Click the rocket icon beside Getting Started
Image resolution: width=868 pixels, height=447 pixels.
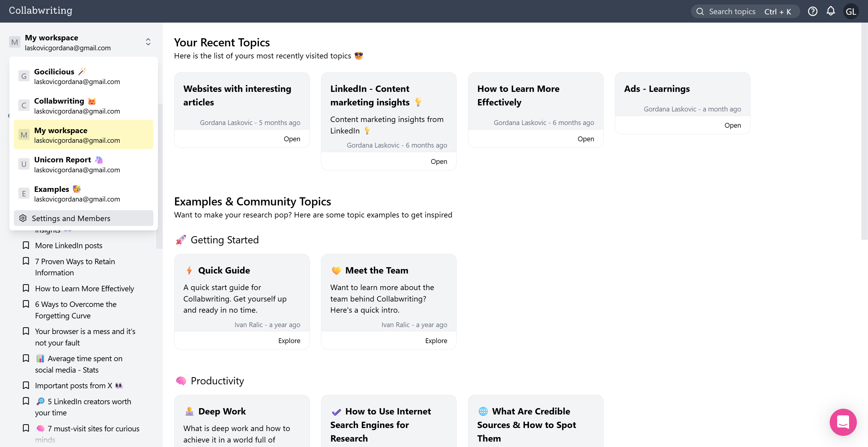pos(181,240)
